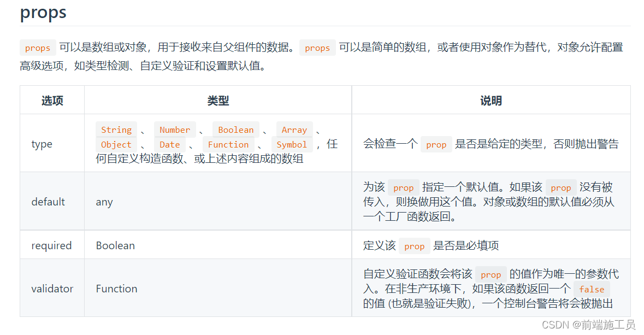The width and height of the screenshot is (644, 335).
Task: Click the validator row label
Action: 52,288
